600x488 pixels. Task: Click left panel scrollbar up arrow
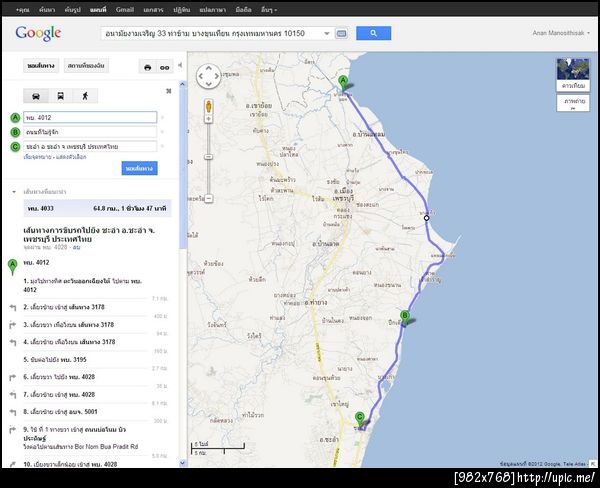[x=183, y=84]
